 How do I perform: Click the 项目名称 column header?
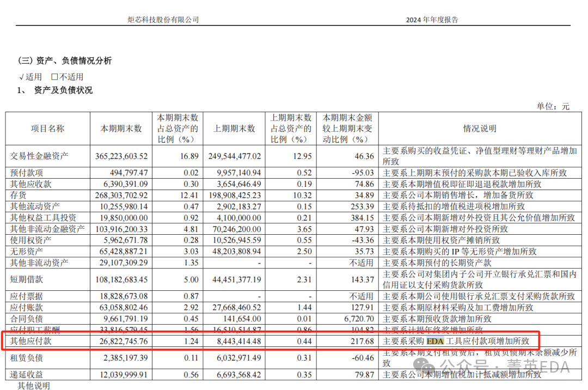click(47, 128)
